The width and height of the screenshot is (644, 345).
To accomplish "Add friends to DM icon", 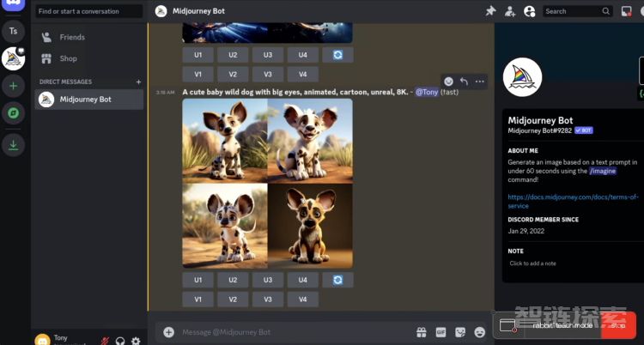I will 510,11.
